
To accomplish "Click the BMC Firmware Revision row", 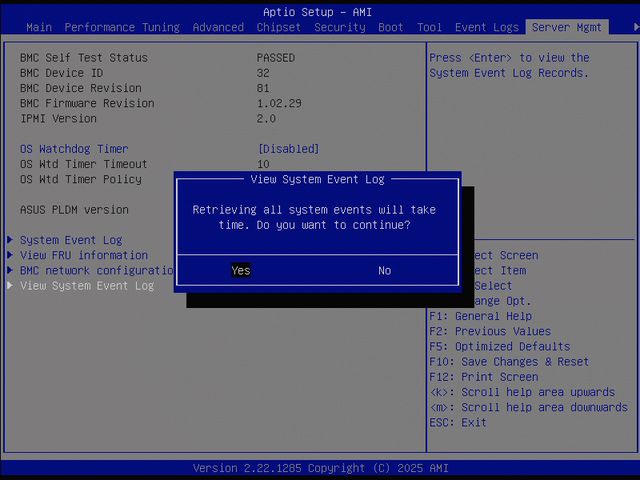I will [87, 103].
